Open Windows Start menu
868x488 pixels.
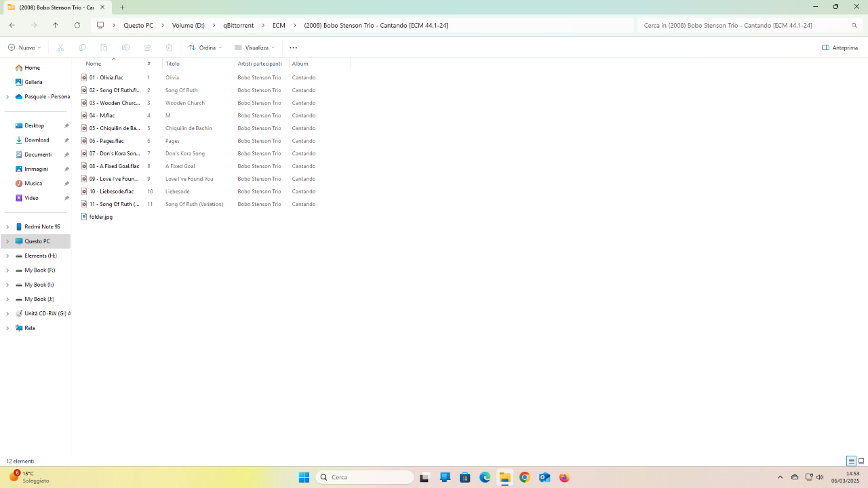(x=304, y=477)
